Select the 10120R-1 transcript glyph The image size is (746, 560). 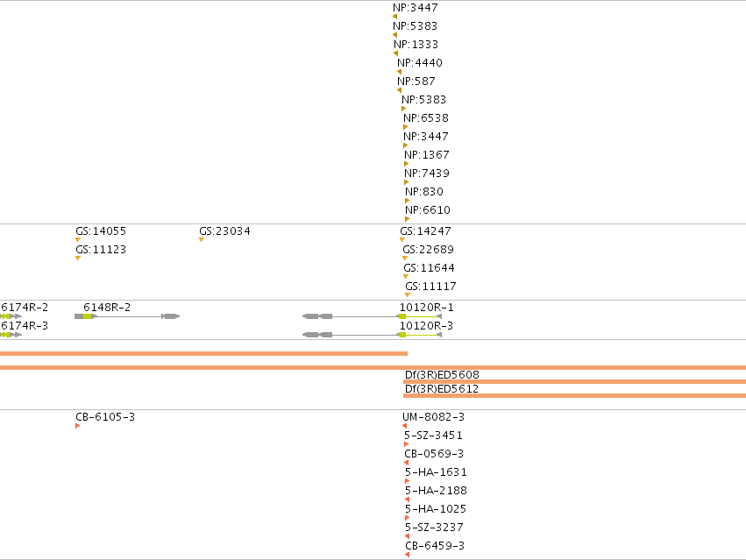373,316
